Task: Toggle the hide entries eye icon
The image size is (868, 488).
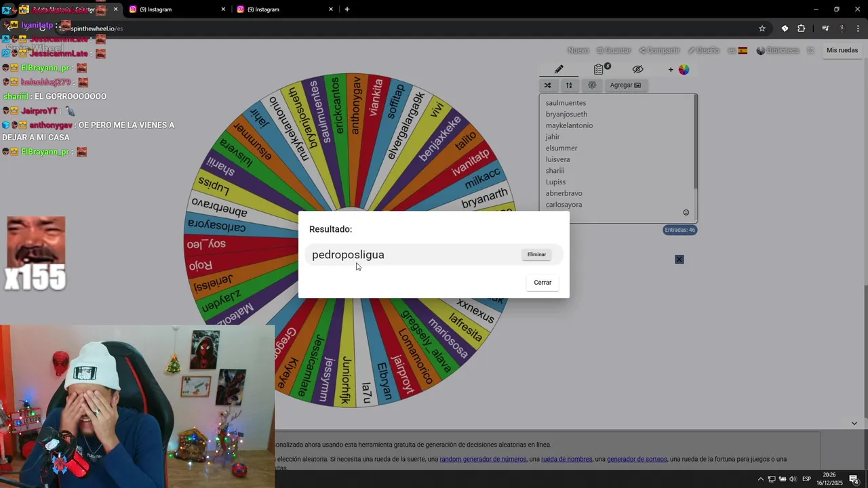Action: point(637,69)
